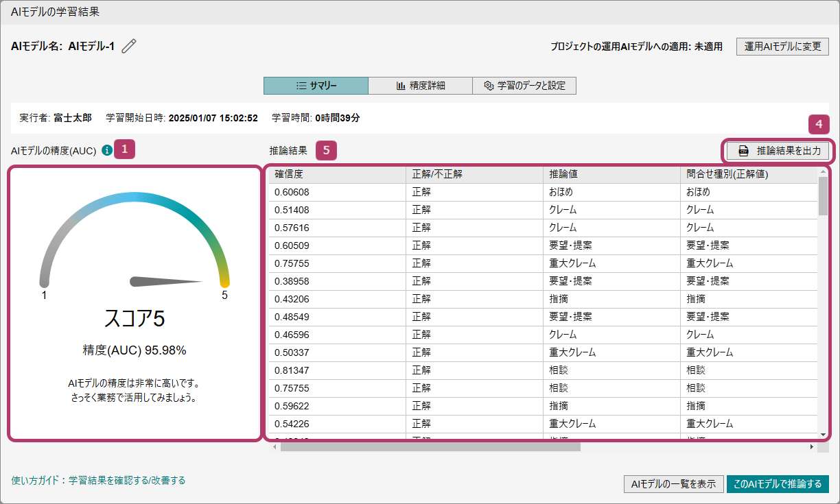The image size is (840, 504).
Task: Click the gauge needle on the AUC meter
Action: 167,281
